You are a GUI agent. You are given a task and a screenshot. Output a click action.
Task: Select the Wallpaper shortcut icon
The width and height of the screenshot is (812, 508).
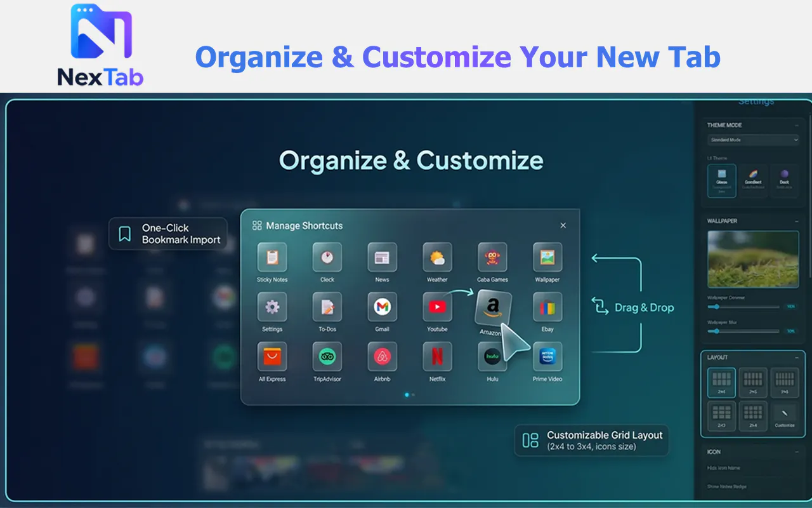[547, 258]
